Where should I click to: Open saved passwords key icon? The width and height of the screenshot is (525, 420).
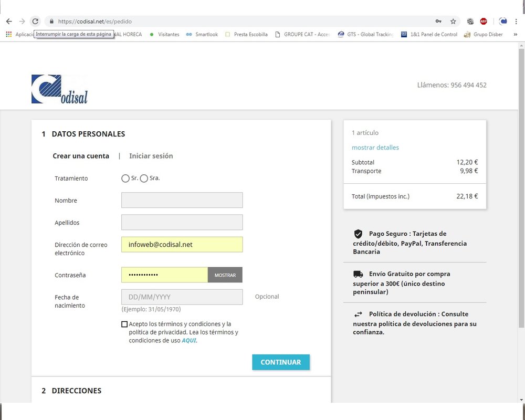(x=438, y=22)
